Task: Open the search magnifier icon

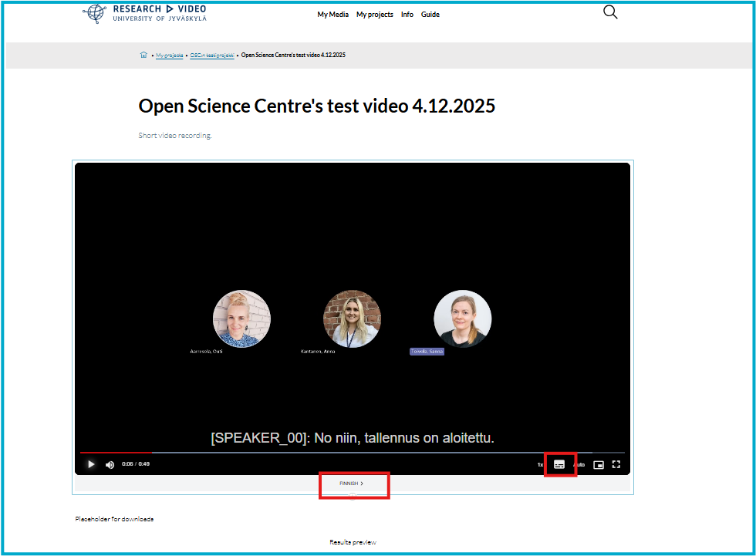Action: pos(610,12)
